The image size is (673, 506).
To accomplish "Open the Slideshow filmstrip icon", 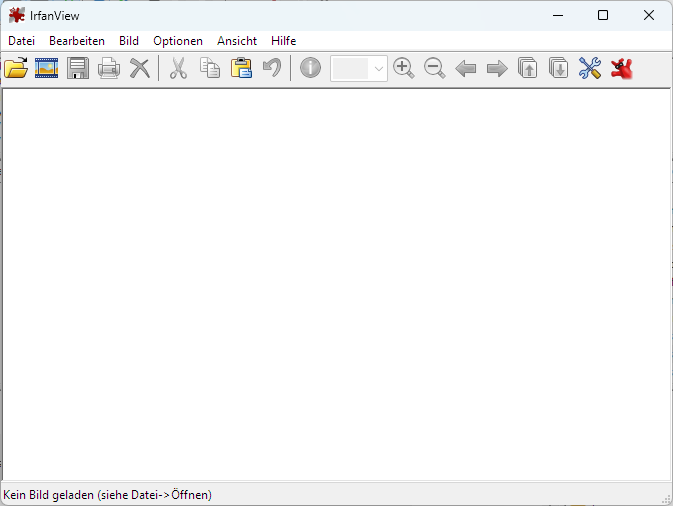I will coord(46,68).
